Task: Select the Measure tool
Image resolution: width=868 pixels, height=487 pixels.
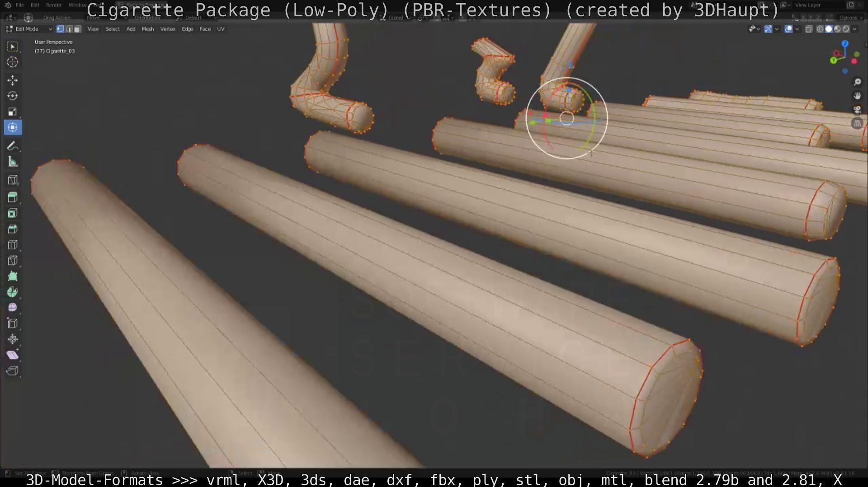Action: point(13,162)
